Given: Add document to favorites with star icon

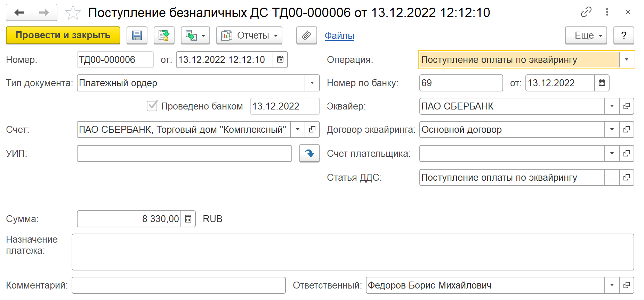Looking at the screenshot, I should click(73, 13).
